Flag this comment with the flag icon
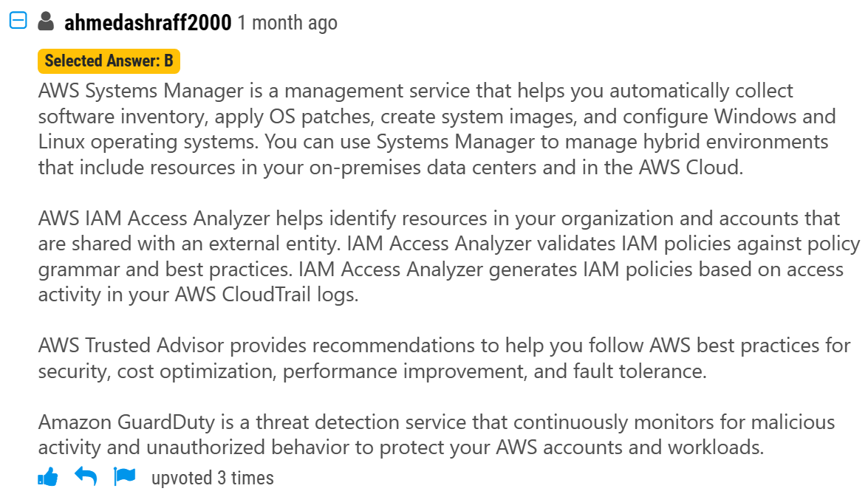Viewport: 868px width, 494px height. [124, 477]
